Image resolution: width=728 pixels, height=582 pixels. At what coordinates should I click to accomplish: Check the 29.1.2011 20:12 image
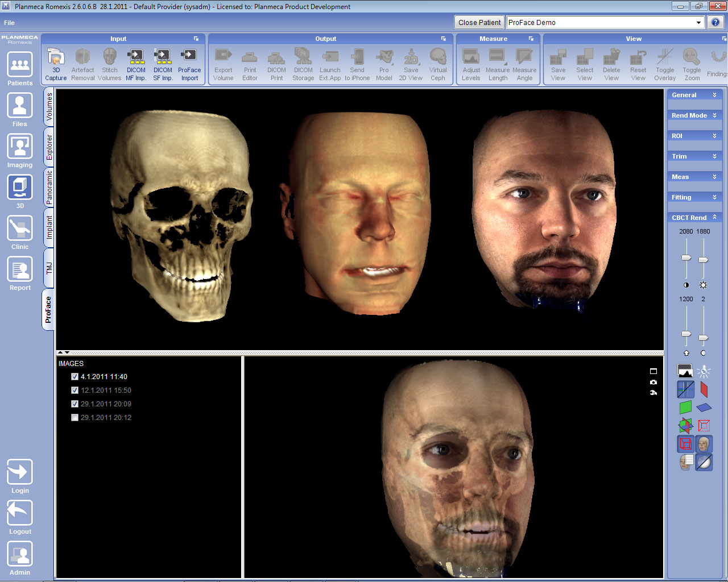point(75,417)
